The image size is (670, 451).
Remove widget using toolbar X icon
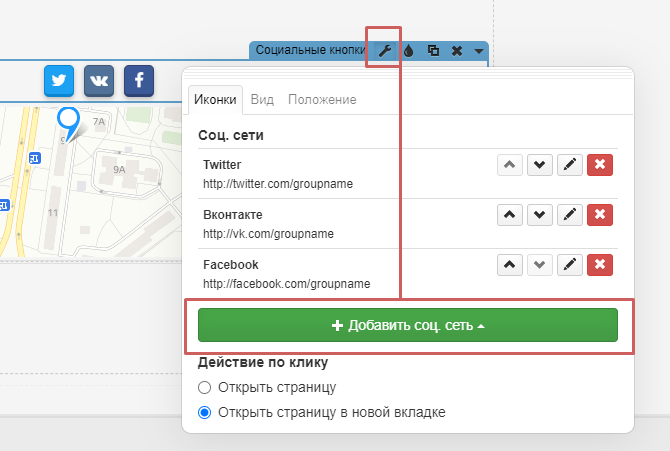457,50
